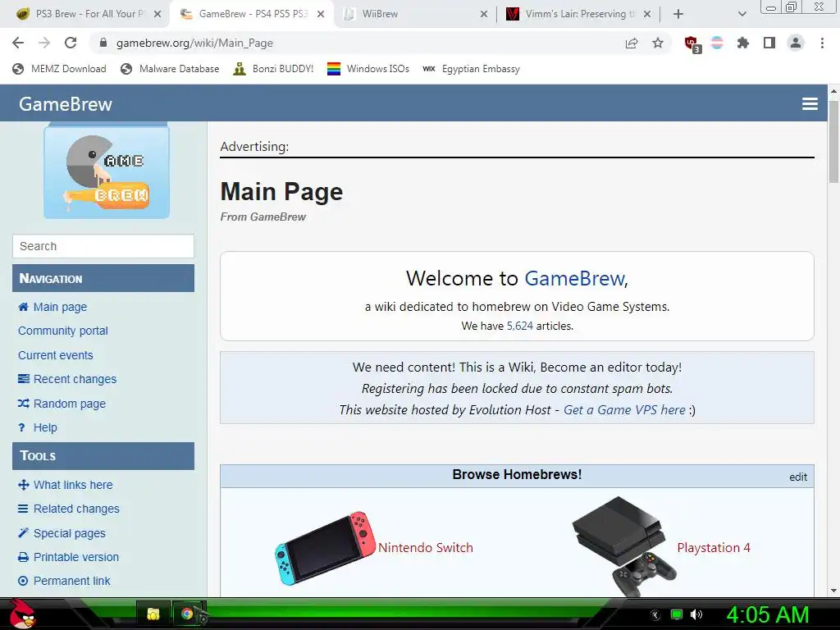Go to Main page in sidebar
The image size is (840, 630).
[52, 307]
